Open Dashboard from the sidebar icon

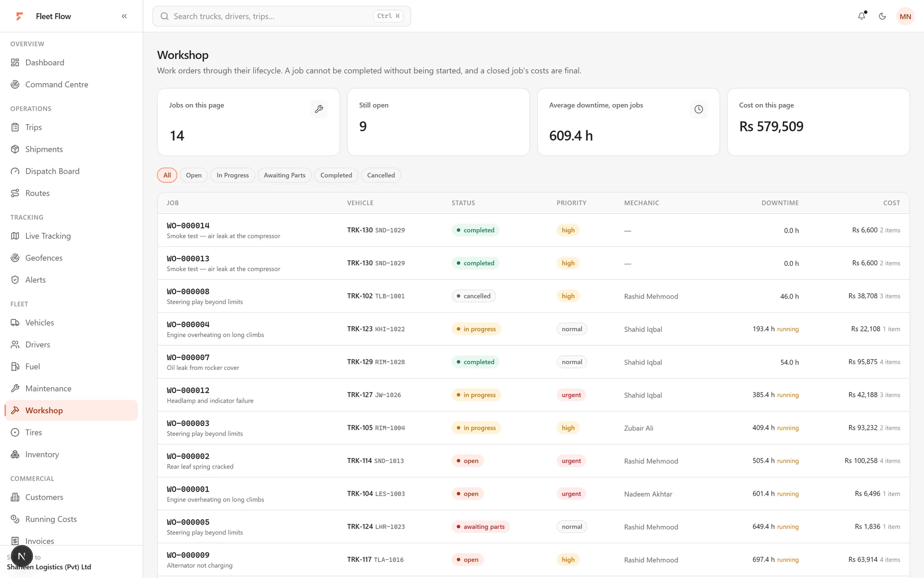[15, 63]
